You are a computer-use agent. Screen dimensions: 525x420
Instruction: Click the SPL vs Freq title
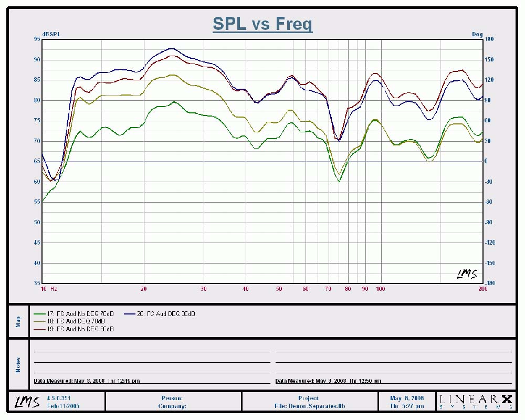click(x=262, y=24)
